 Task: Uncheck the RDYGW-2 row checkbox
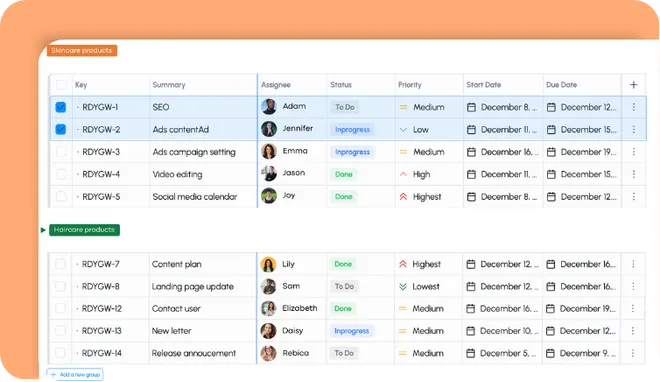pos(61,129)
